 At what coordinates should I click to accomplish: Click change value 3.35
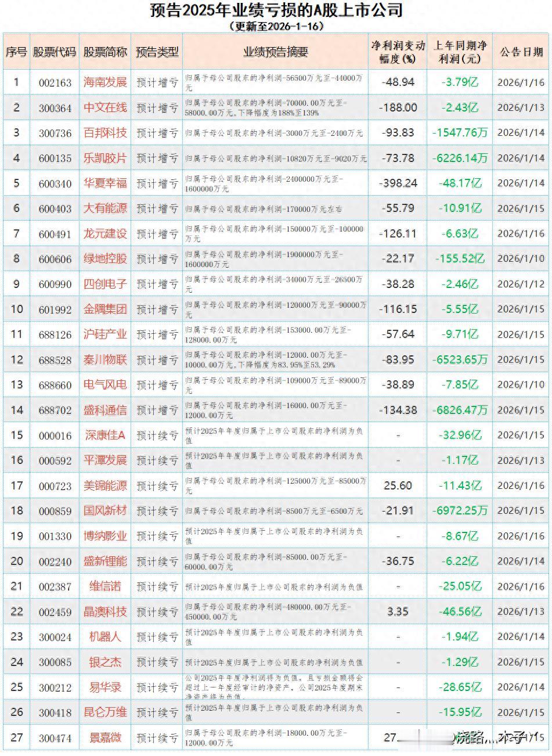(398, 611)
